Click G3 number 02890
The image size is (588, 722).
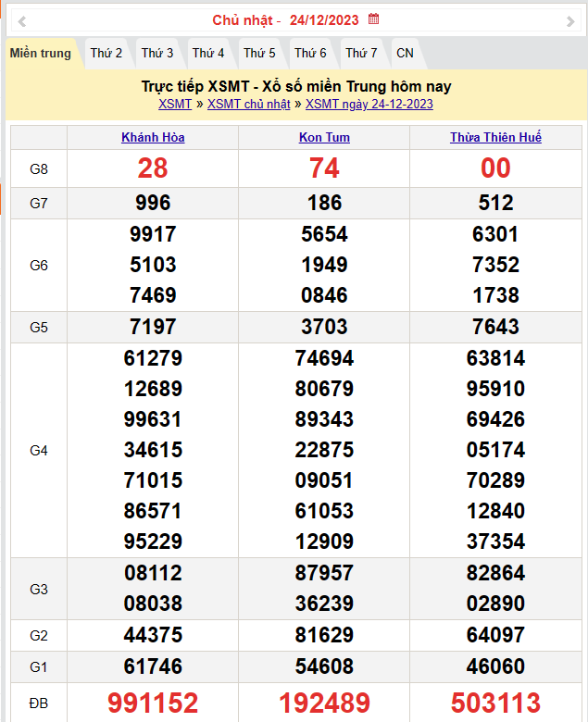click(x=496, y=604)
